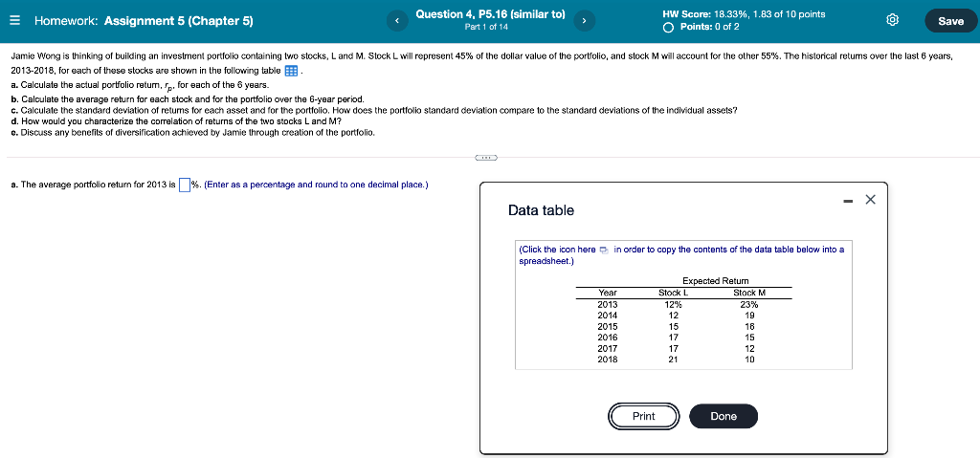Select the 2018 year cell

[608, 360]
